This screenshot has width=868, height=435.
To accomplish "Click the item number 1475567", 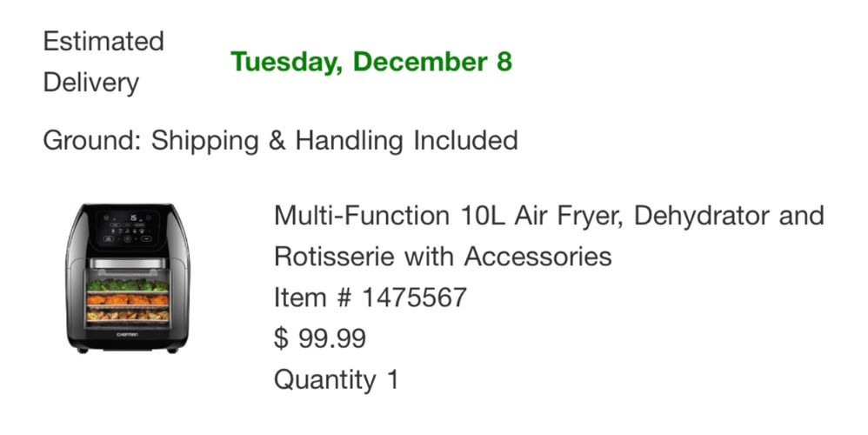I will [x=414, y=298].
